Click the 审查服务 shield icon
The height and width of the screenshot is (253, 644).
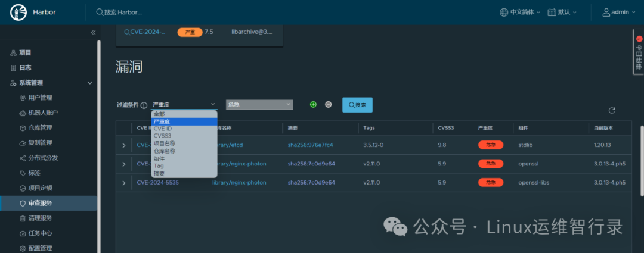pos(23,203)
